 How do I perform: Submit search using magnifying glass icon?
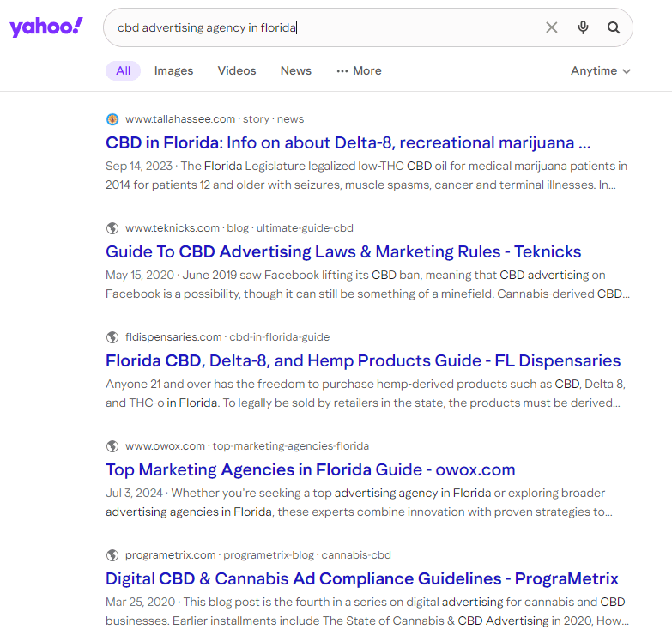coord(614,27)
